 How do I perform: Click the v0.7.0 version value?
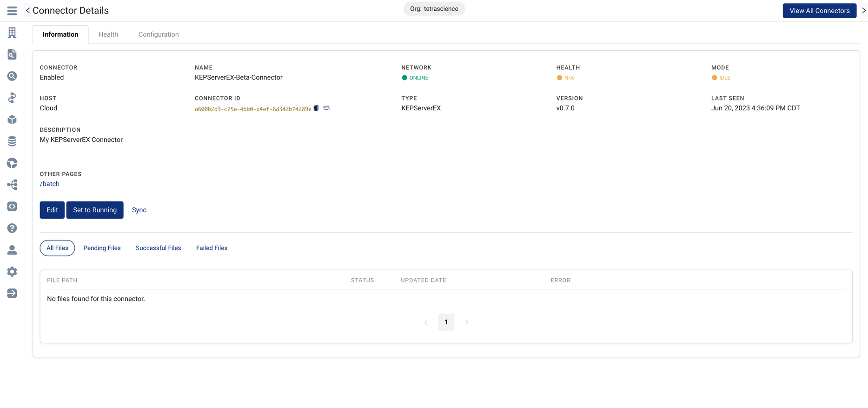(x=565, y=108)
